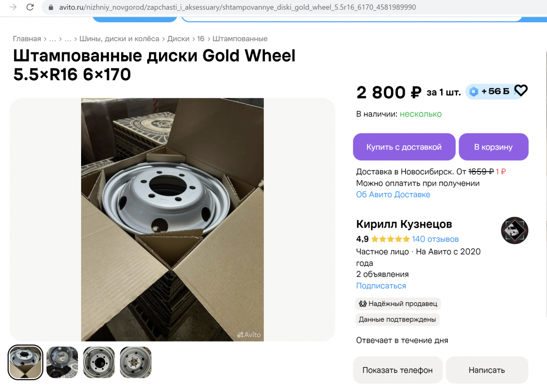Click the star rating of seller
Viewport: 547px width, 392px height.
coord(390,239)
